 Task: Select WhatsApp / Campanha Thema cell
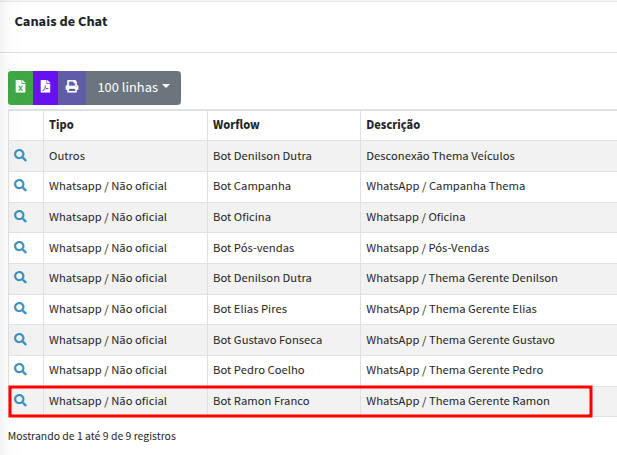click(x=445, y=186)
